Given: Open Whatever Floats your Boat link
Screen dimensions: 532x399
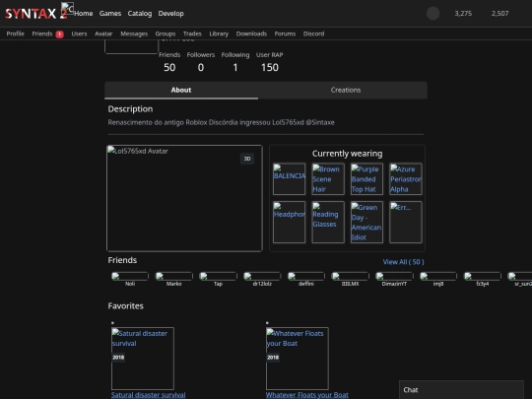Looking at the screenshot, I should 306,395.
